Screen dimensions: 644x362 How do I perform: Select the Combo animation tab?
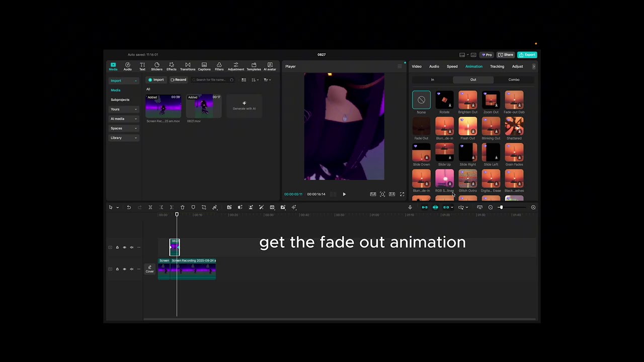pos(514,79)
